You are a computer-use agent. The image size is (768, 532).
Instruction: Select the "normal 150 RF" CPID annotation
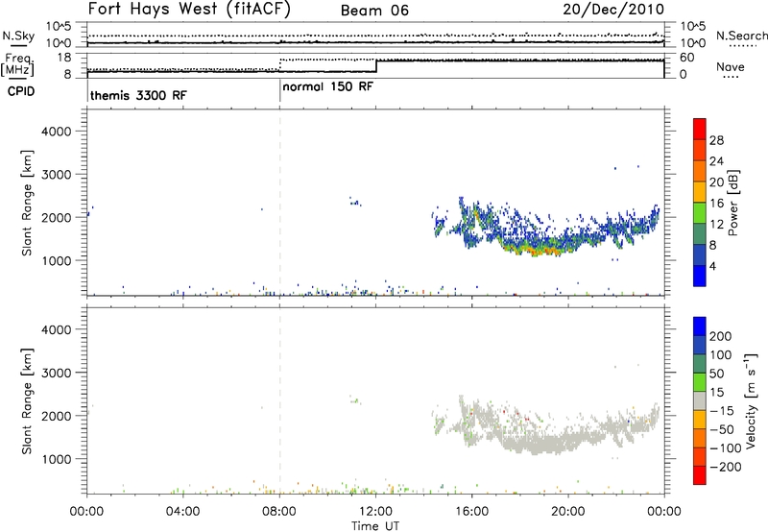click(328, 86)
